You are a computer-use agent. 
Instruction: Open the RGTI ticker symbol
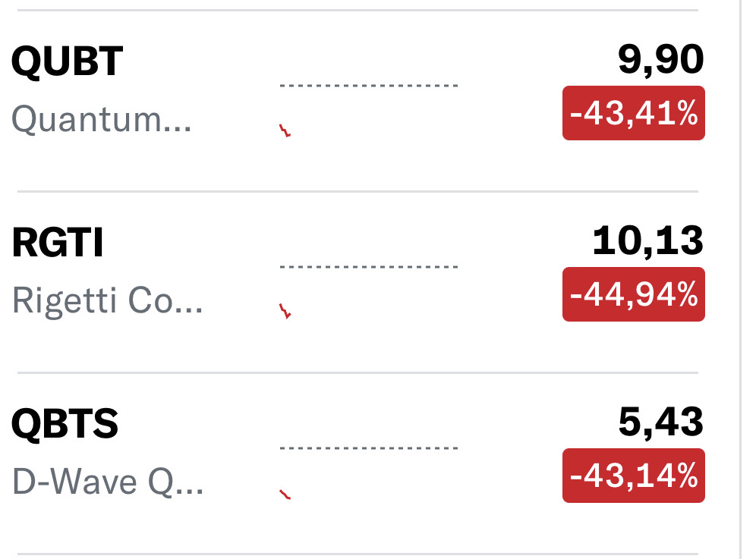coord(58,243)
